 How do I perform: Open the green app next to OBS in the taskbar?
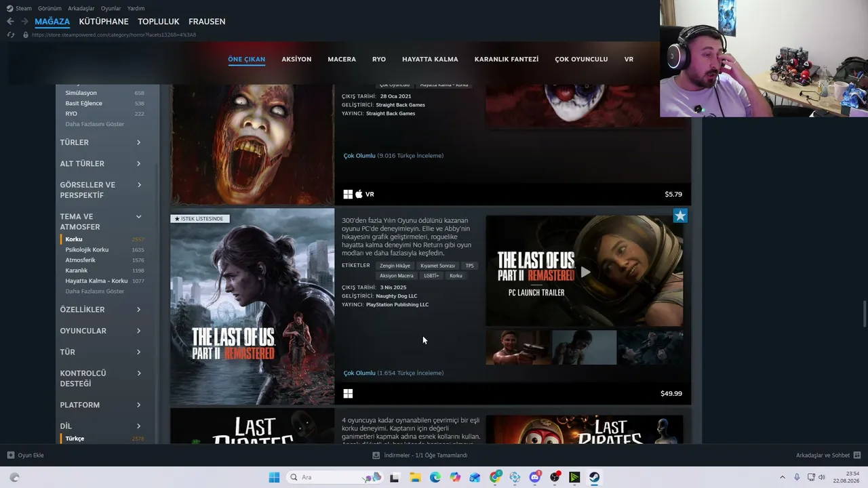tap(574, 477)
